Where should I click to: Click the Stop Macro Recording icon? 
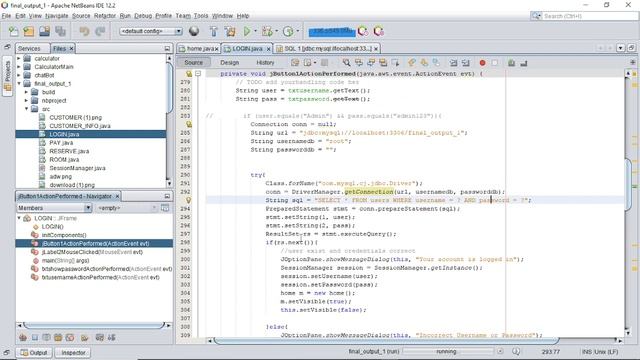coord(495,63)
